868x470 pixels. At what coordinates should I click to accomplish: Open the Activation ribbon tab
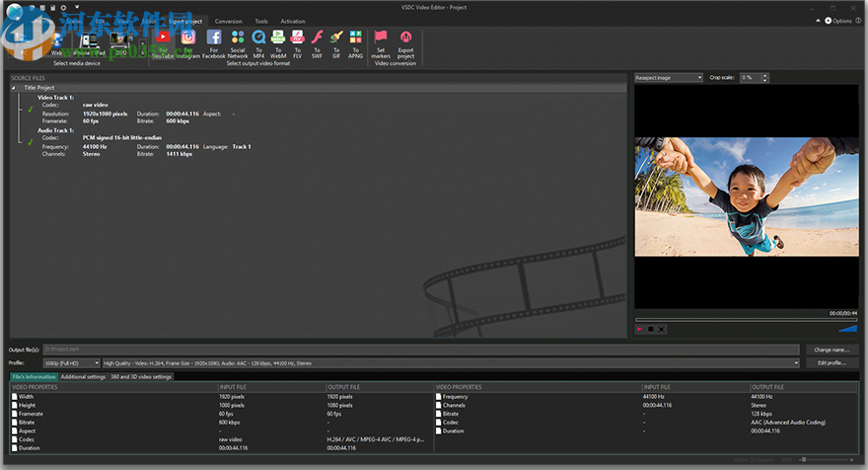click(293, 21)
